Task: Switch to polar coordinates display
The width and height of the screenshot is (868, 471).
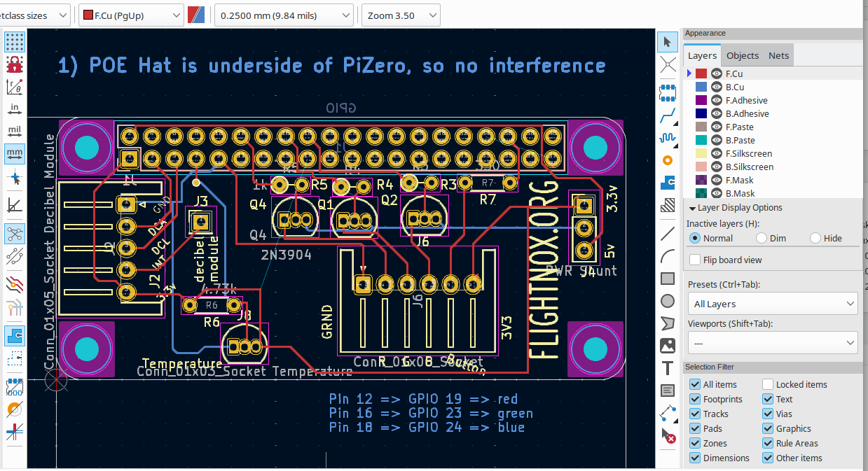Action: pyautogui.click(x=14, y=87)
